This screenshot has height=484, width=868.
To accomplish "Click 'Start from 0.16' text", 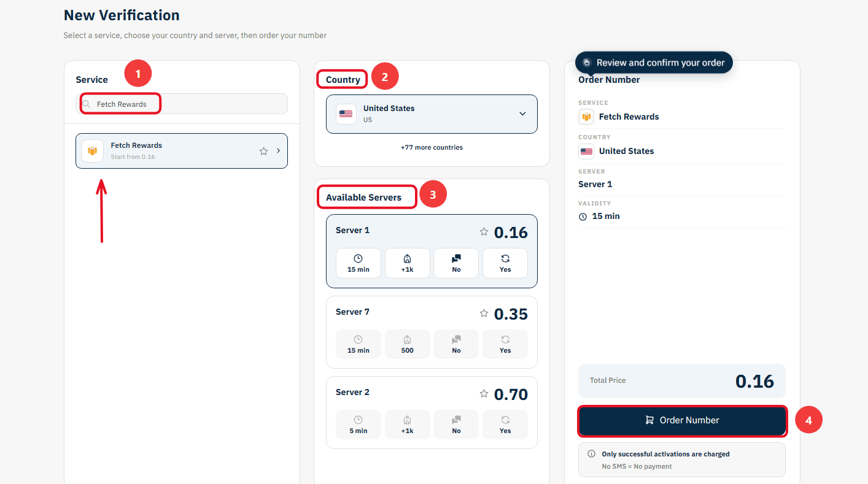I will coord(133,157).
